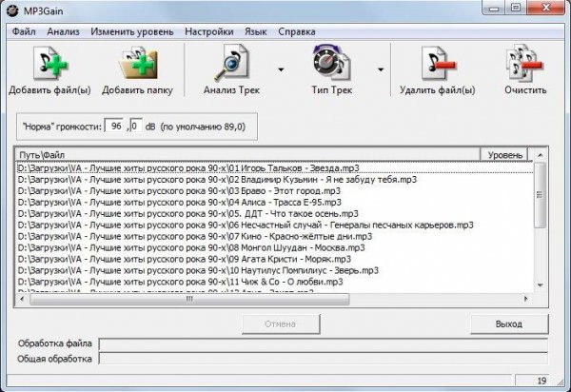Click the Общая обработка progress bar
Screen dimensions: 571x392
[324, 359]
